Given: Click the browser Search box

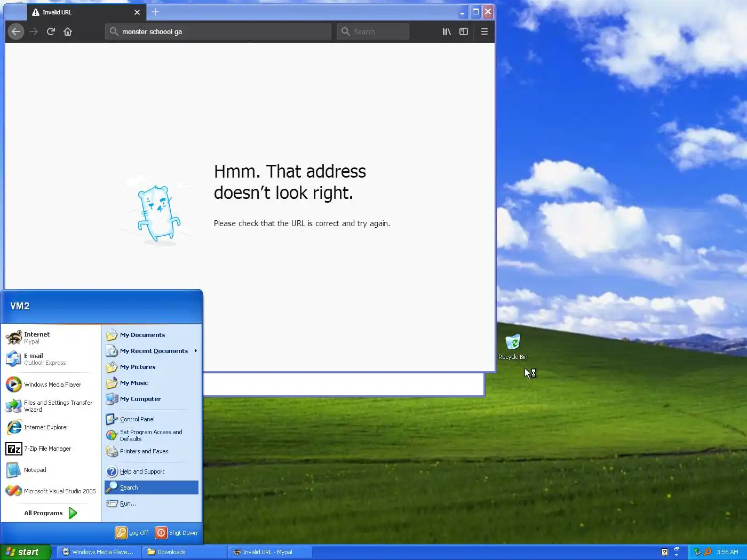Looking at the screenshot, I should tap(373, 31).
